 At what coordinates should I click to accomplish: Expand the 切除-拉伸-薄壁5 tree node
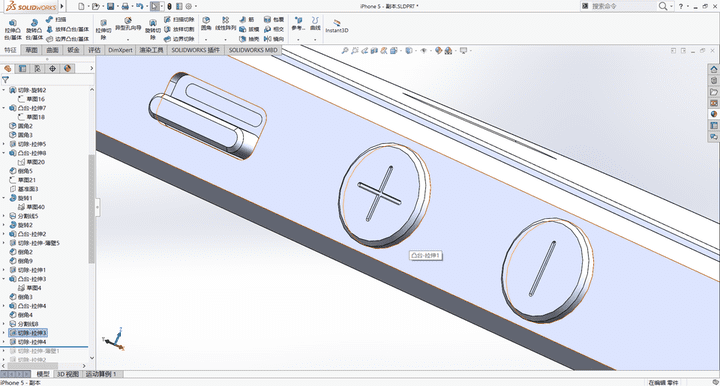click(x=4, y=243)
